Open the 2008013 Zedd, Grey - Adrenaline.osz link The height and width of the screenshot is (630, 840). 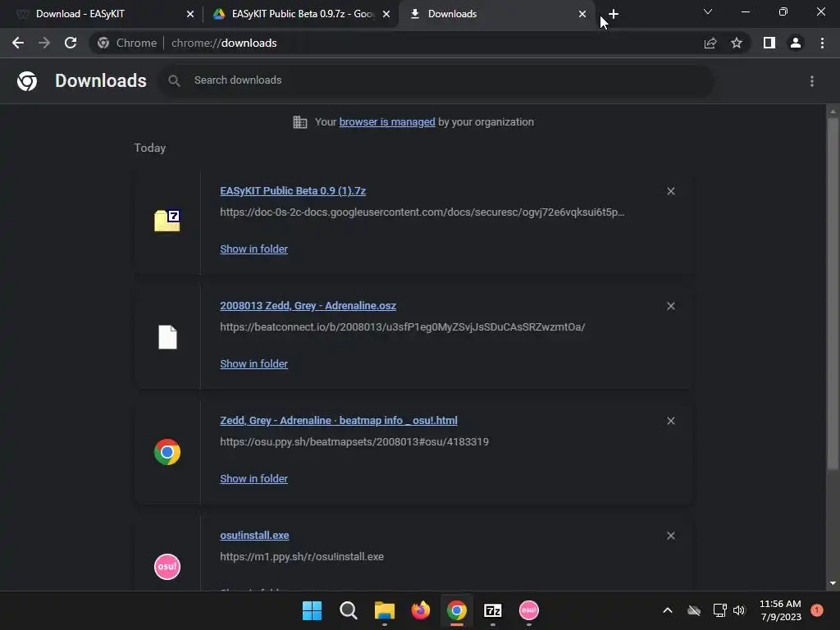[x=308, y=305]
